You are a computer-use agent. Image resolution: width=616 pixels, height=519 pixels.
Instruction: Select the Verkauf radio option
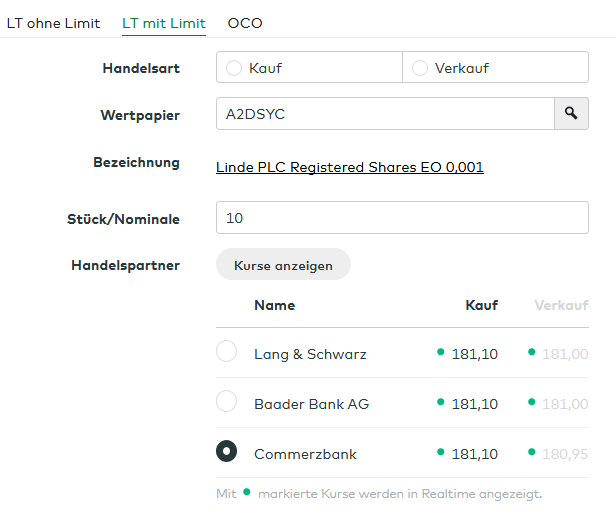420,68
